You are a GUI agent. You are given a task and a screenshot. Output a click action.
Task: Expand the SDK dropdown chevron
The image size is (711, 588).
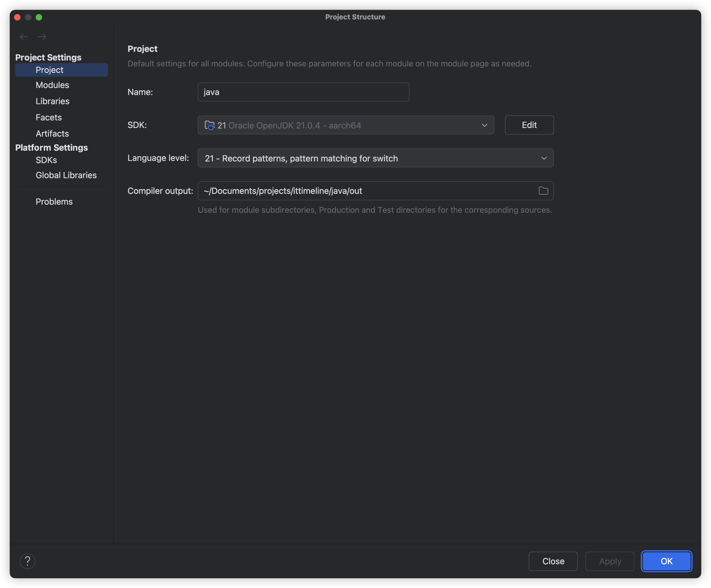[x=485, y=125]
